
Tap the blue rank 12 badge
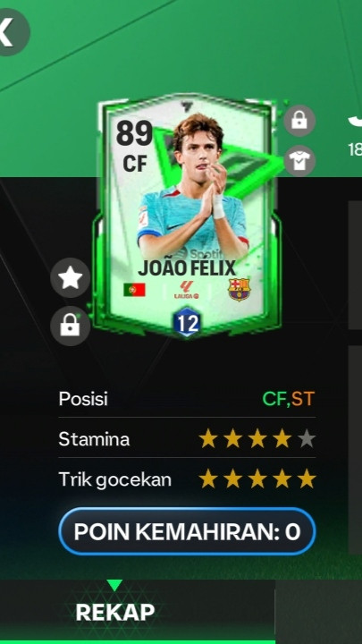coord(186,322)
